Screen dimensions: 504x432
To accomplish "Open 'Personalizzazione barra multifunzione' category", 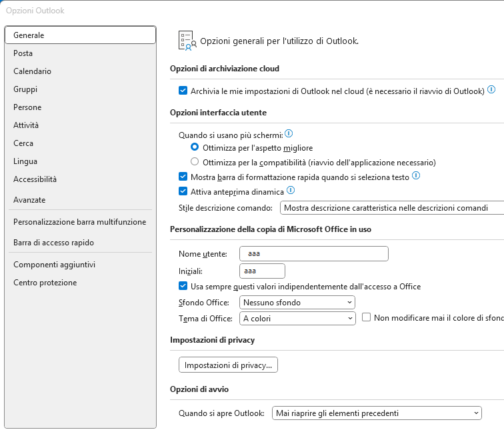I will (81, 222).
